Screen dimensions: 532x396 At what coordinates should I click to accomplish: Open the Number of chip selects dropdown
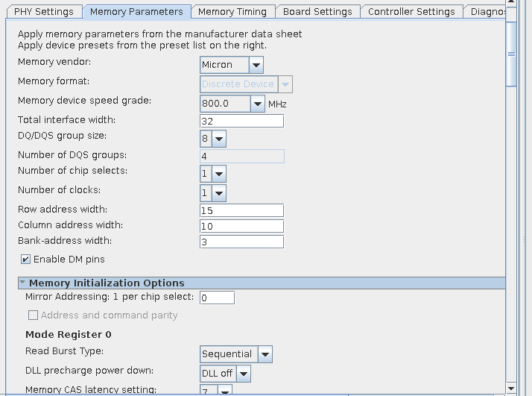[219, 174]
